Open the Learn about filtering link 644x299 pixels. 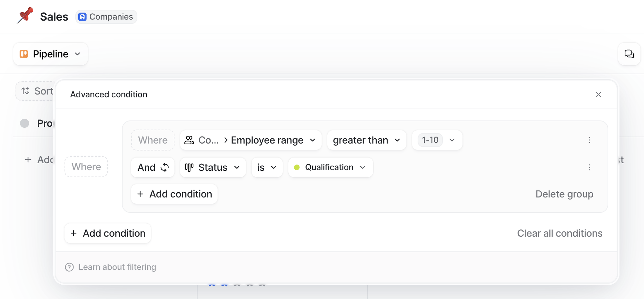click(117, 267)
